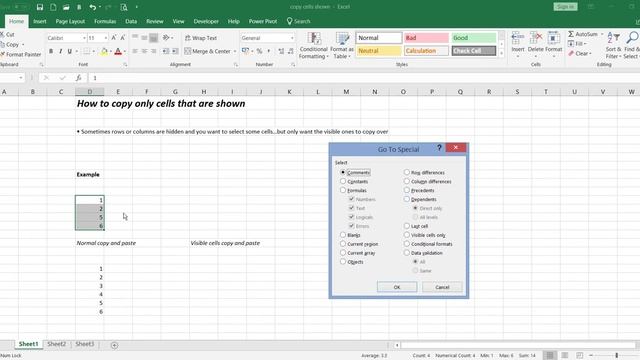Click the Insert cells icon
This screenshot has height=360, width=640.
point(518,39)
